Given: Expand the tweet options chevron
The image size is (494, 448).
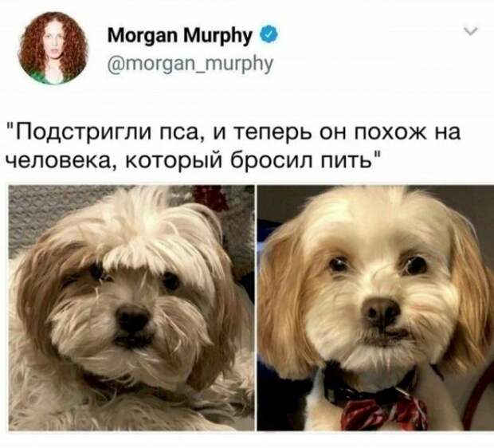Looking at the screenshot, I should (x=471, y=30).
